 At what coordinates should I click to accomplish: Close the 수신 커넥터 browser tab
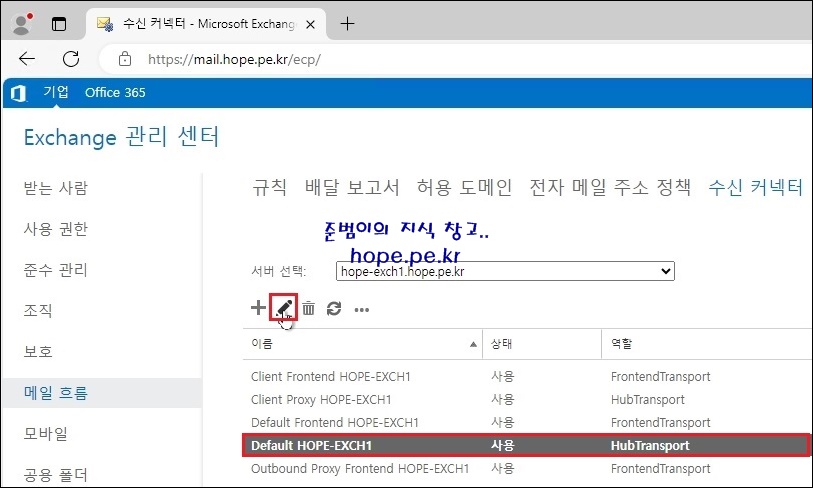pyautogui.click(x=311, y=24)
